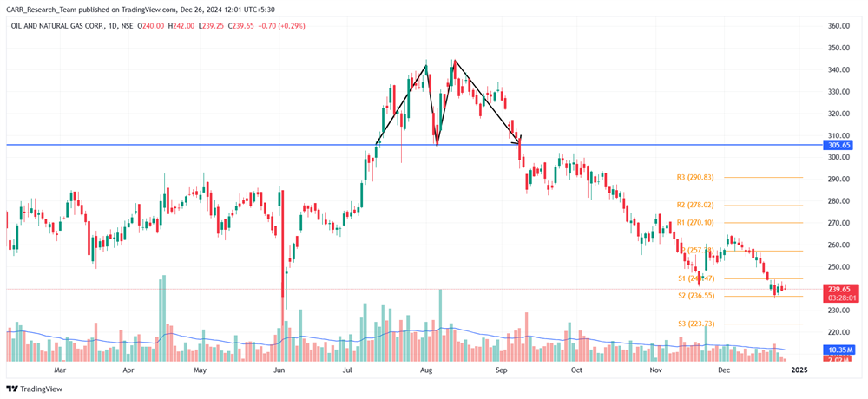Click the Sep label on time axis
Image resolution: width=868 pixels, height=399 pixels.
(501, 370)
